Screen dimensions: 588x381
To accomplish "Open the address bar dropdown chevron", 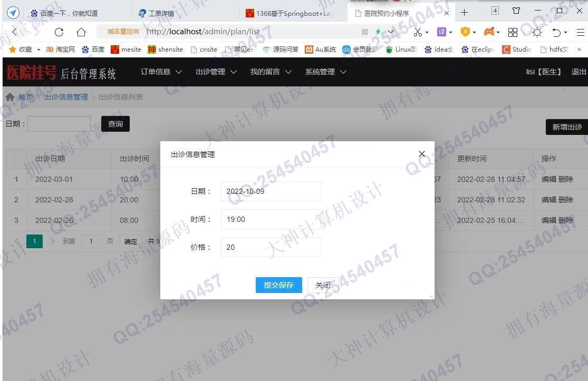I will [x=390, y=32].
